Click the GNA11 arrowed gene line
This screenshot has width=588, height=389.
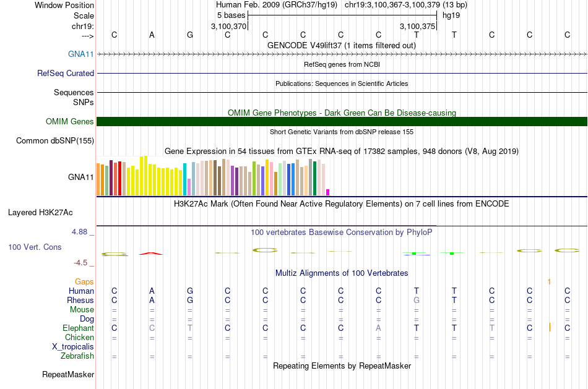[342, 54]
